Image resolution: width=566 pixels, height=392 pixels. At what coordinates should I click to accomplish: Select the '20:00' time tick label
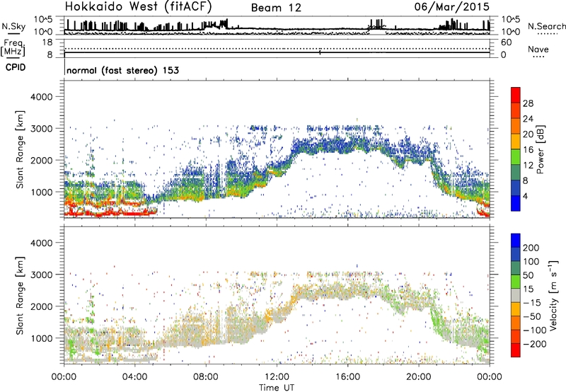pos(418,377)
